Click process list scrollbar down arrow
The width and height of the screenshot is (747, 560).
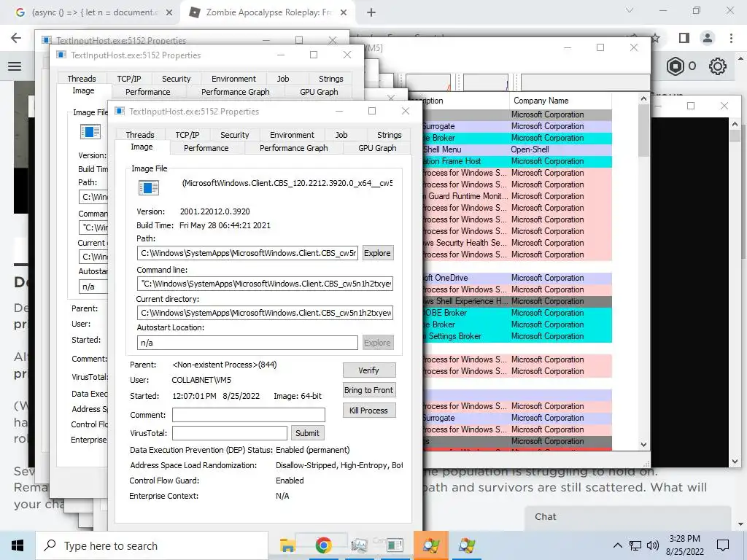643,444
